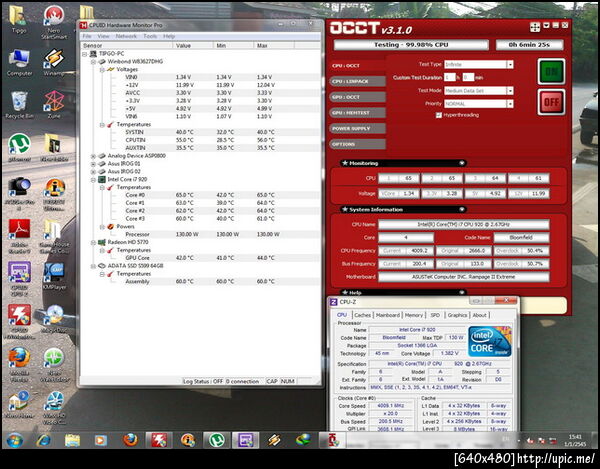Click the custom test duration hours field

[x=450, y=77]
